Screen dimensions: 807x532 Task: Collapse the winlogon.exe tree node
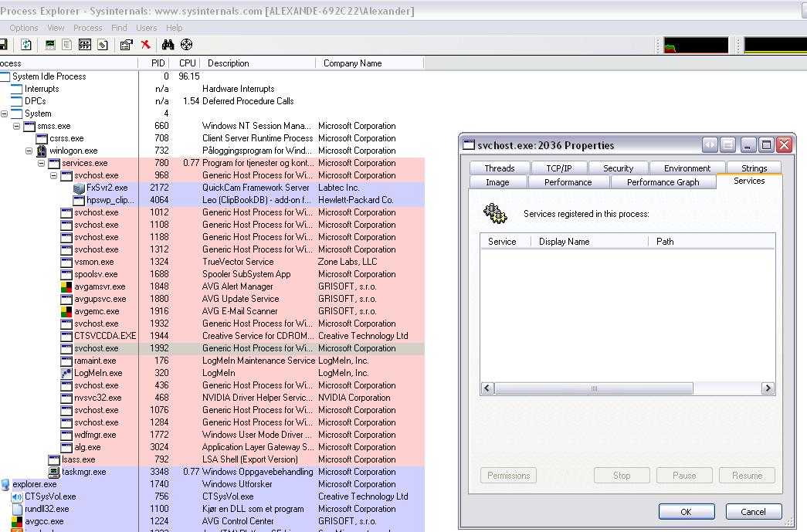coord(29,151)
